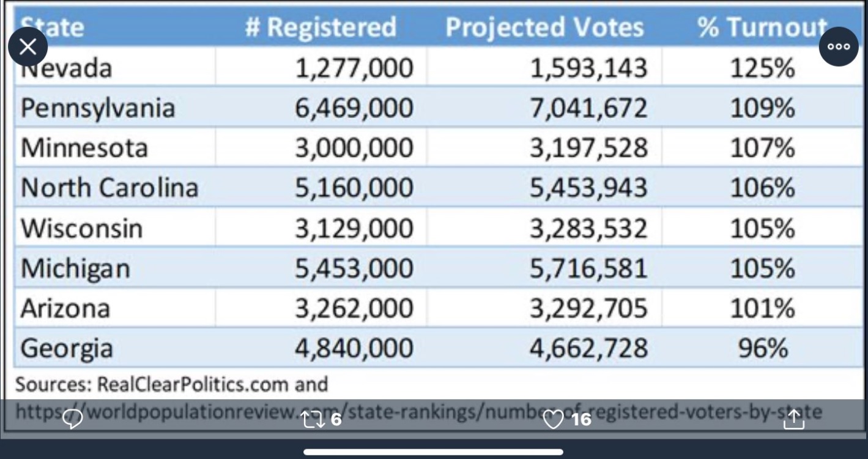Tap the reply speech bubble icon

[73, 419]
